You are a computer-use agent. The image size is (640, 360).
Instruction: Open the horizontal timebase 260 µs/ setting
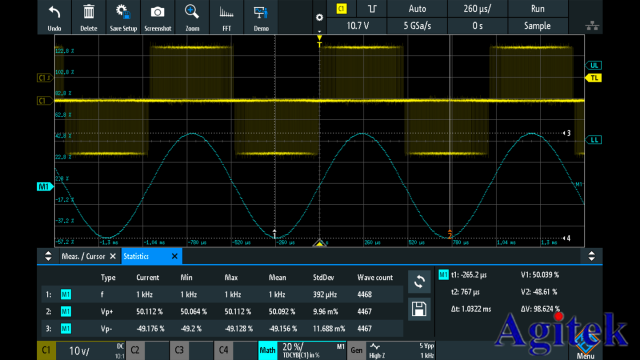(477, 9)
